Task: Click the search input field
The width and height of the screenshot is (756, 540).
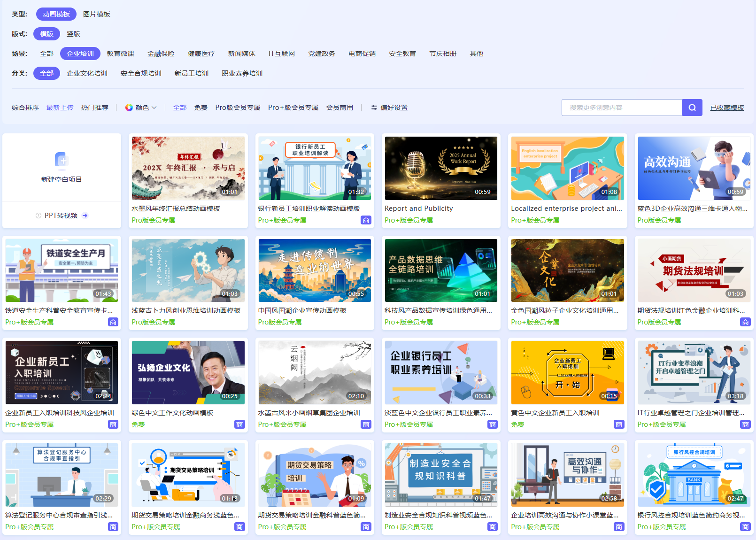Action: [x=621, y=108]
